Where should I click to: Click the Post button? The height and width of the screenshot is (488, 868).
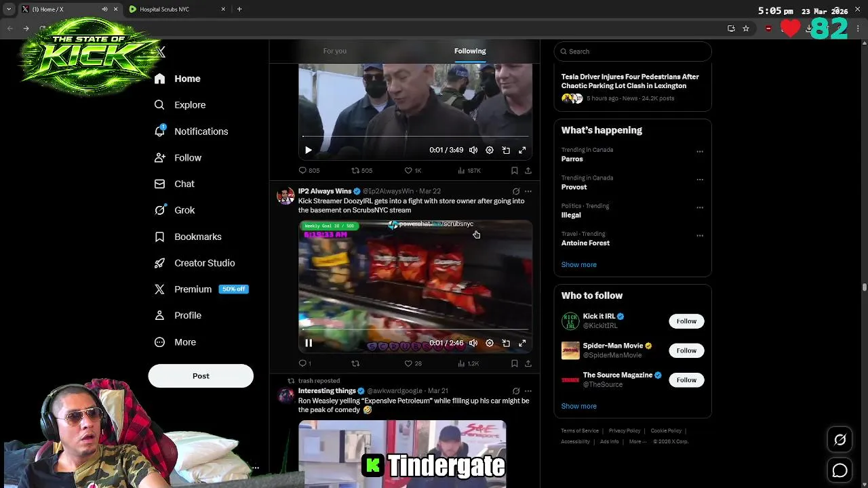201,376
